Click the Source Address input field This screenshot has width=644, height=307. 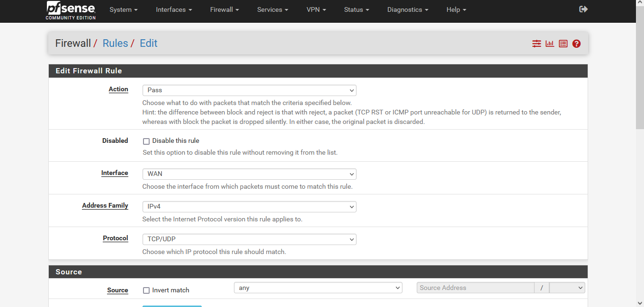click(475, 288)
